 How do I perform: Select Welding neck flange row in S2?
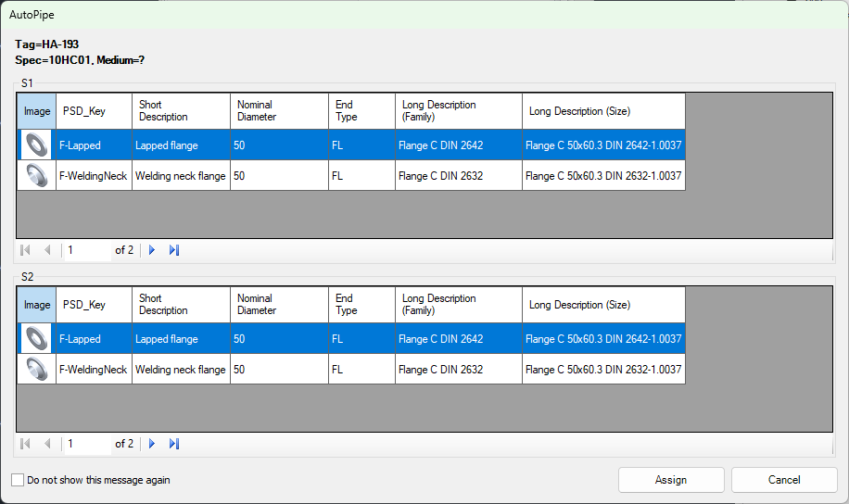pyautogui.click(x=181, y=370)
